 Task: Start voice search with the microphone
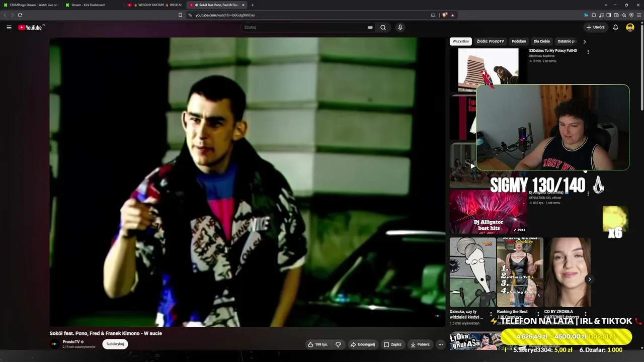click(400, 27)
